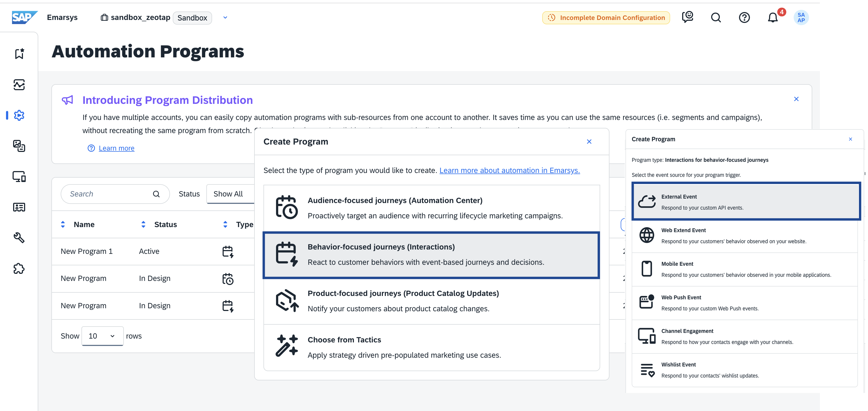Open the Learn more about automation link
Image resolution: width=868 pixels, height=411 pixels.
509,171
